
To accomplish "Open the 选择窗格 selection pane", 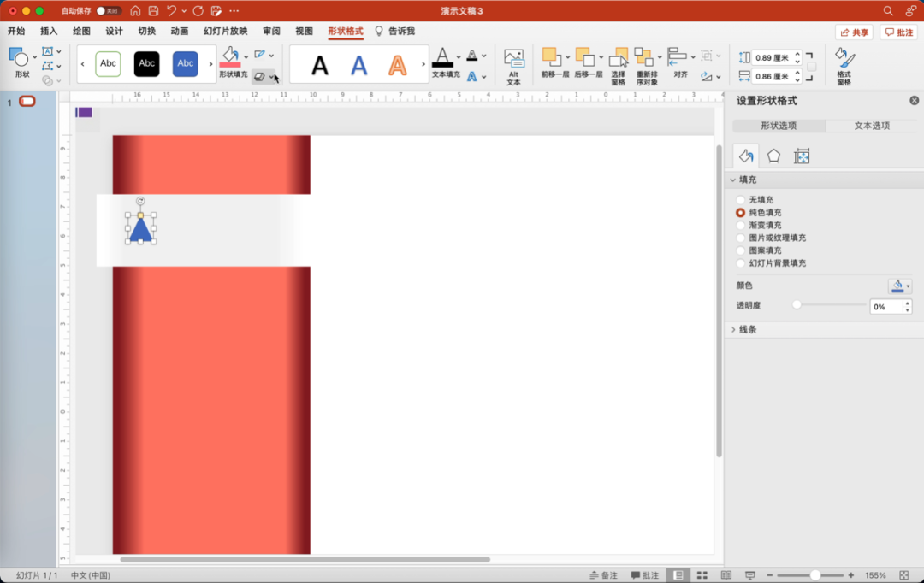I will pyautogui.click(x=619, y=66).
